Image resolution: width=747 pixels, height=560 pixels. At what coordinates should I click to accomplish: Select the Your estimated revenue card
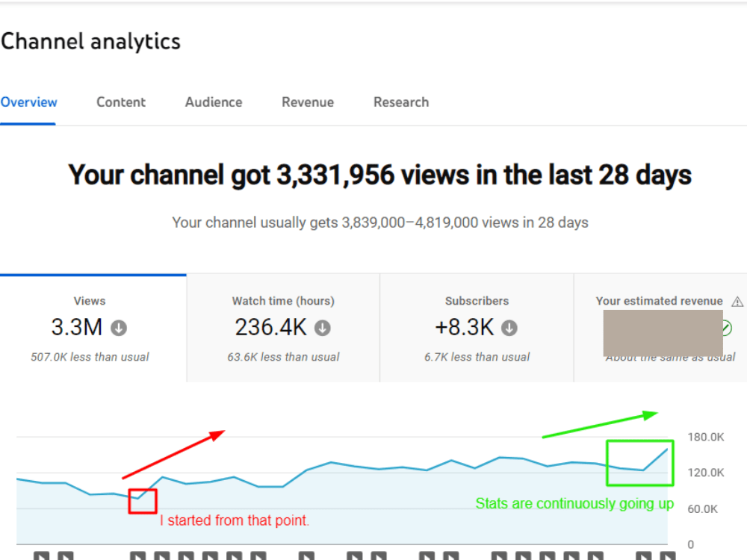tap(661, 328)
